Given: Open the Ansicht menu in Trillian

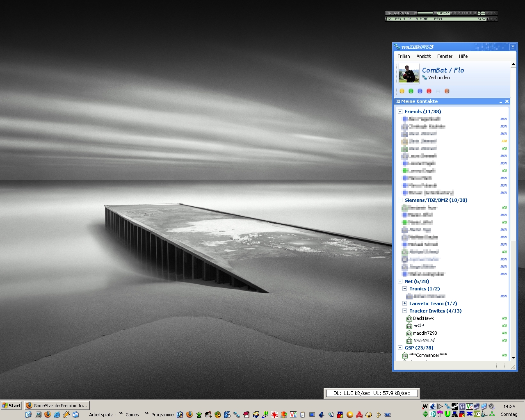Looking at the screenshot, I should coord(423,56).
